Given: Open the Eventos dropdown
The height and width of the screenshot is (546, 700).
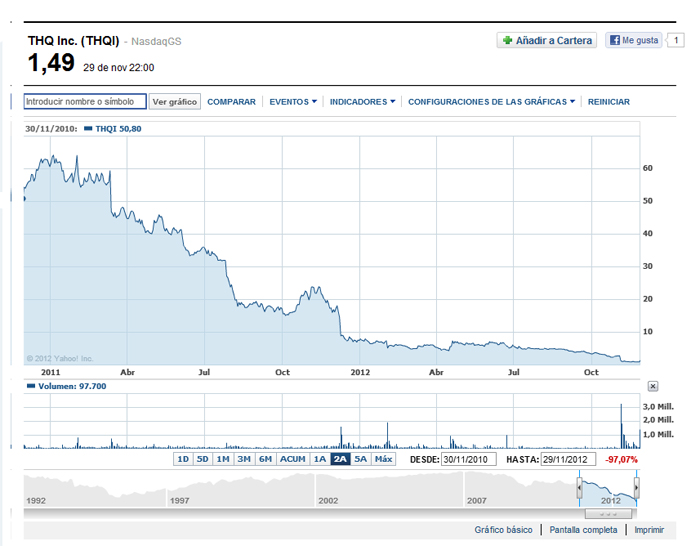Looking at the screenshot, I should click(293, 102).
